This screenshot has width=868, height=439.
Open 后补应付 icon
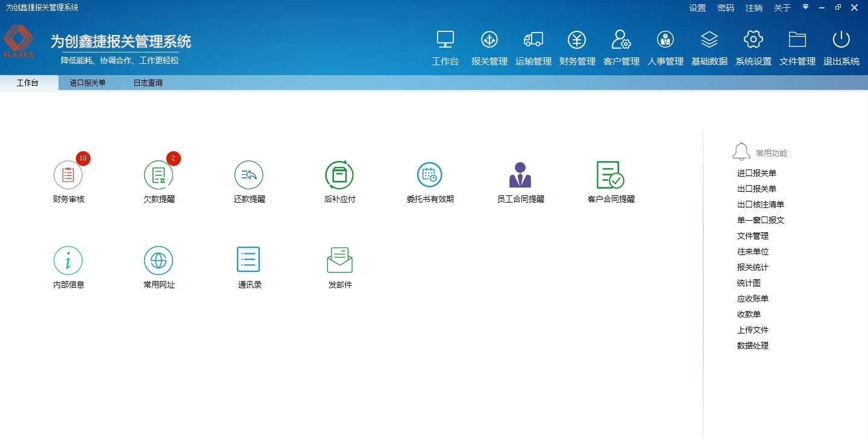[x=339, y=175]
